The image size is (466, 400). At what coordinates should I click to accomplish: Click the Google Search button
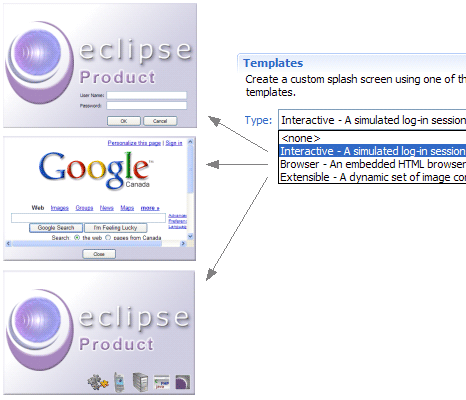pyautogui.click(x=56, y=228)
